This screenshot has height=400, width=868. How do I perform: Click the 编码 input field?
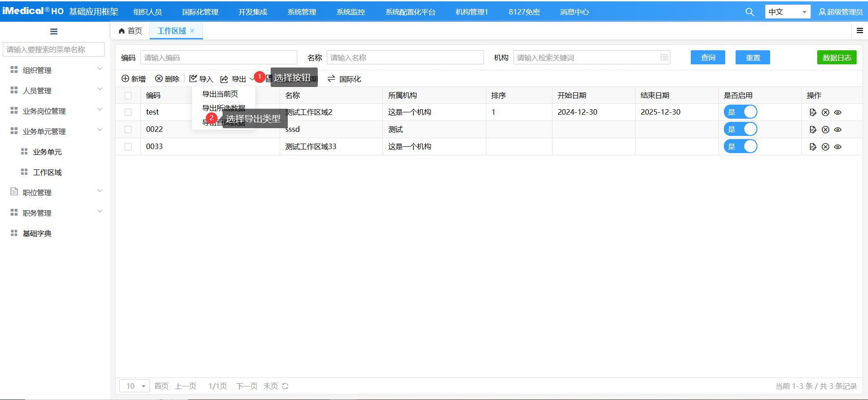[218, 58]
